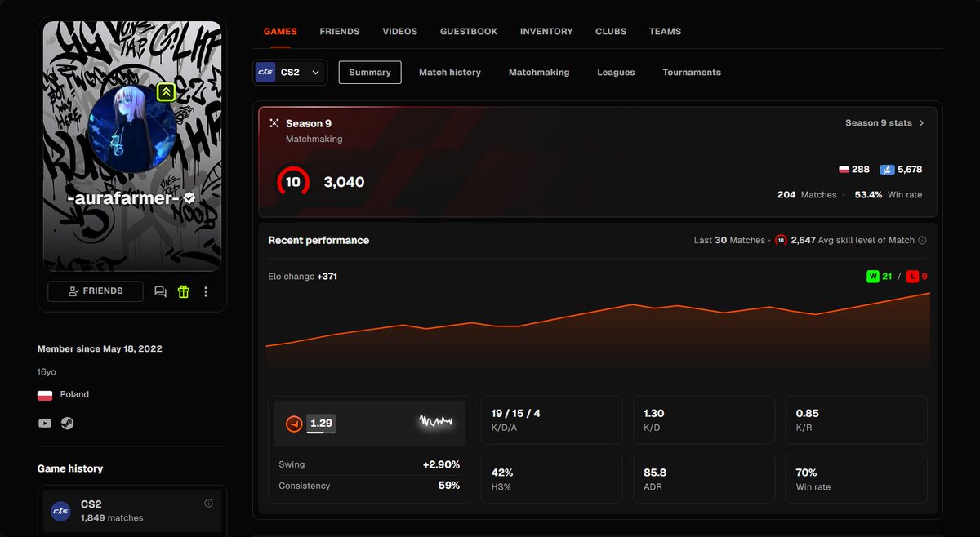Open Season 9 stats chevron link
The width and height of the screenshot is (980, 537).
(x=885, y=123)
